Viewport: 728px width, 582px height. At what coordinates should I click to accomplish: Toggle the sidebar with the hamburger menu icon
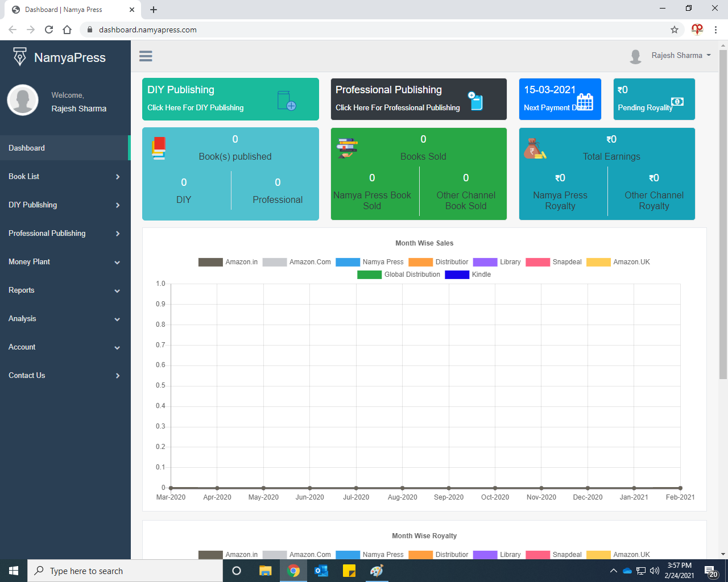point(146,56)
